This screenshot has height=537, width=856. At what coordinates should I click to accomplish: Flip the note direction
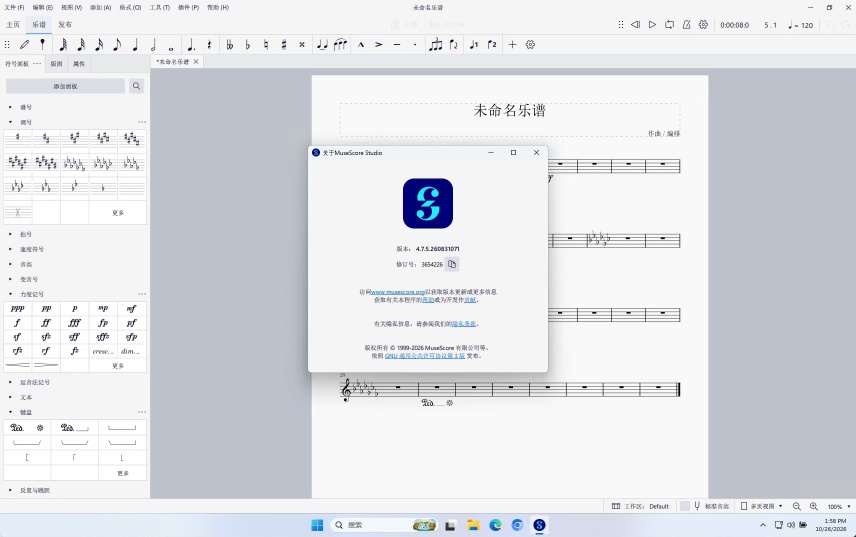coord(453,45)
